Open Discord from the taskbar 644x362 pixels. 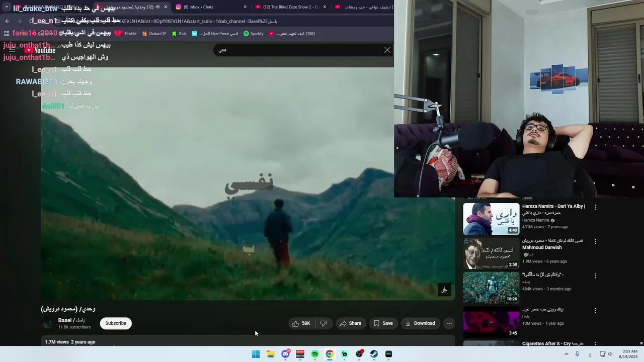point(285,354)
